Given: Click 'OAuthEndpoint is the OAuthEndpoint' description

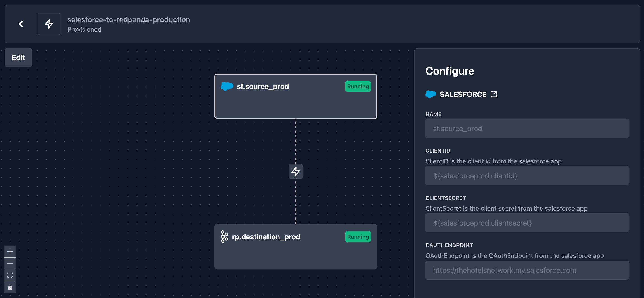Looking at the screenshot, I should (x=515, y=256).
